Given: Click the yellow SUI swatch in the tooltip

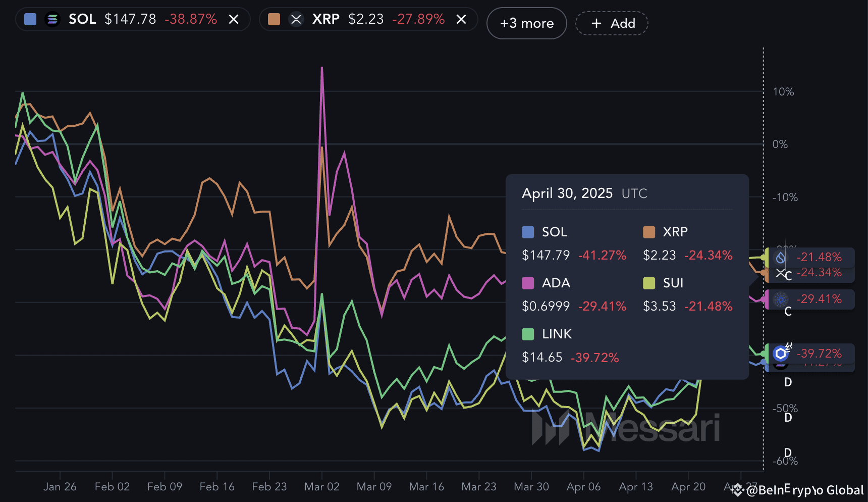Looking at the screenshot, I should [649, 283].
